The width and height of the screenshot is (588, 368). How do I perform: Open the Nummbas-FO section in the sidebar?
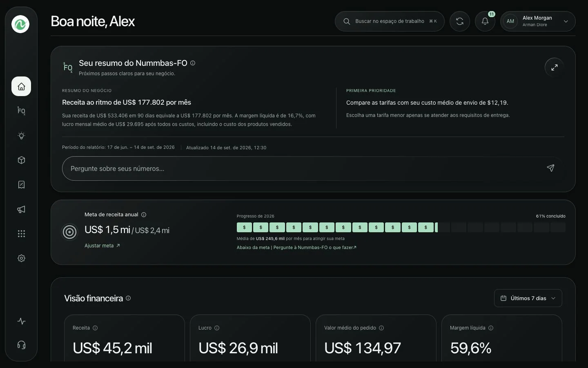21,111
